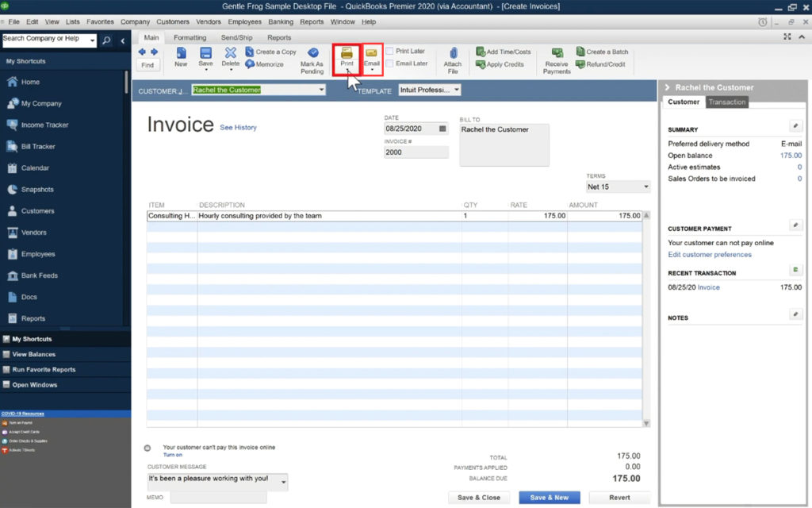This screenshot has height=508, width=812.
Task: Switch to the Formatting ribbon tab
Action: 190,38
